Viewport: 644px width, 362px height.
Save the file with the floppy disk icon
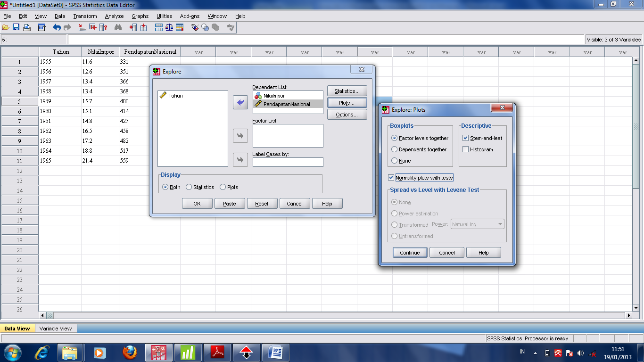coord(16,28)
